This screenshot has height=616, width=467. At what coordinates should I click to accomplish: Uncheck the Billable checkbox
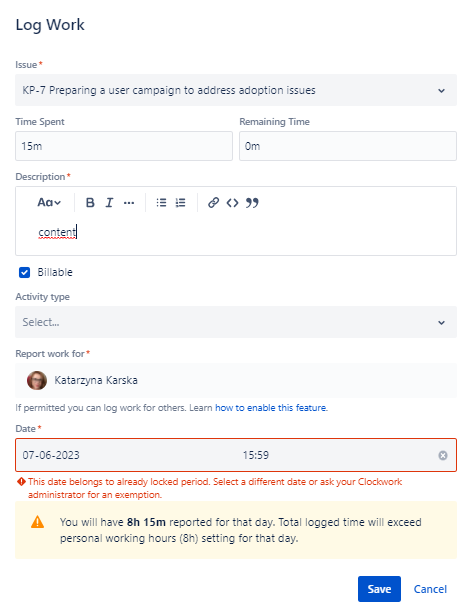(x=24, y=272)
